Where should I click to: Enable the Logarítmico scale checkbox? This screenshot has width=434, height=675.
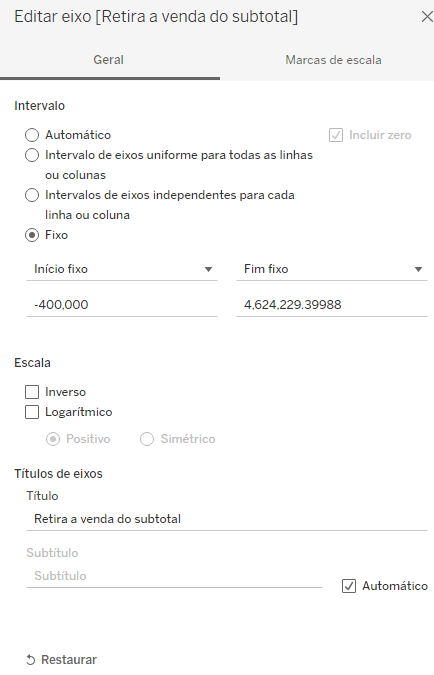(32, 412)
